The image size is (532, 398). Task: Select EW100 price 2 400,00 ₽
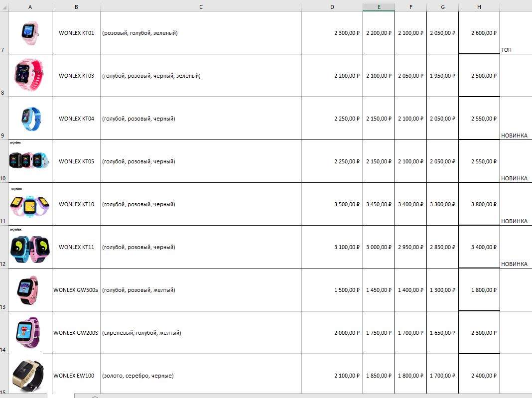479,375
